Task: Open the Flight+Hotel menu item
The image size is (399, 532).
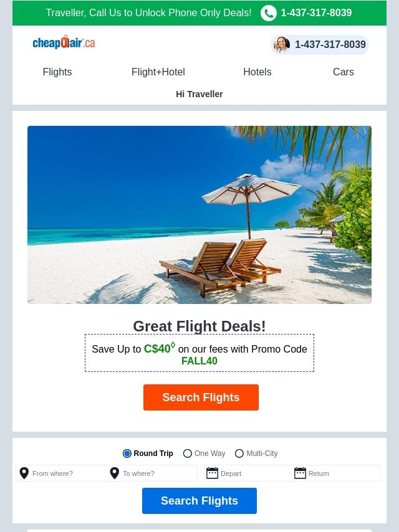Action: 158,72
